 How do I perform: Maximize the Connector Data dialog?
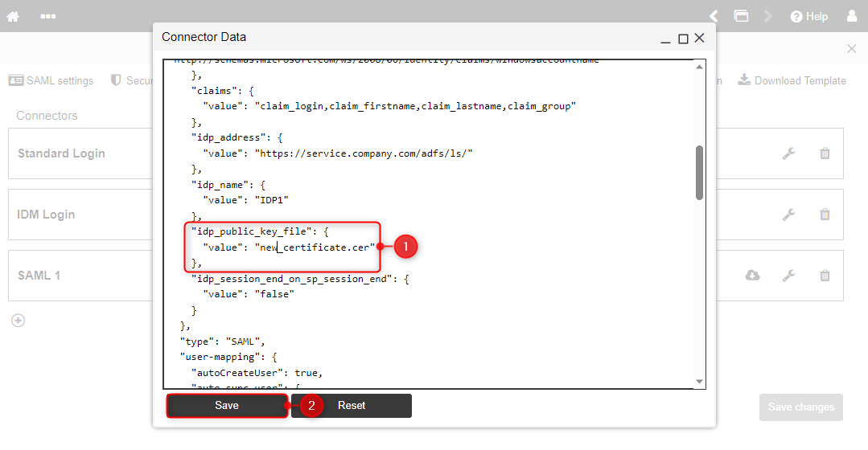point(683,39)
